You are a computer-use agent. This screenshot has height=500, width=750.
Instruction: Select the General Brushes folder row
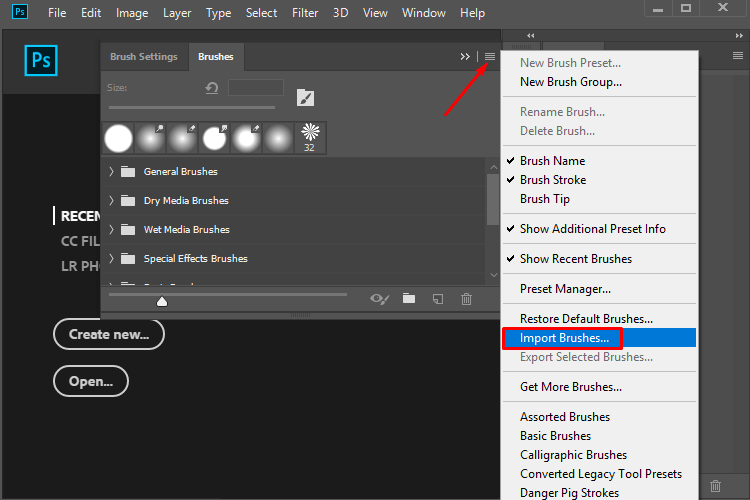[x=294, y=171]
